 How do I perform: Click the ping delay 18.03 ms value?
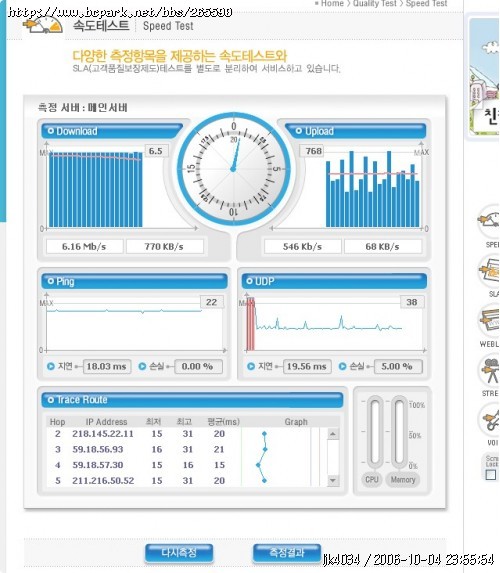click(107, 366)
